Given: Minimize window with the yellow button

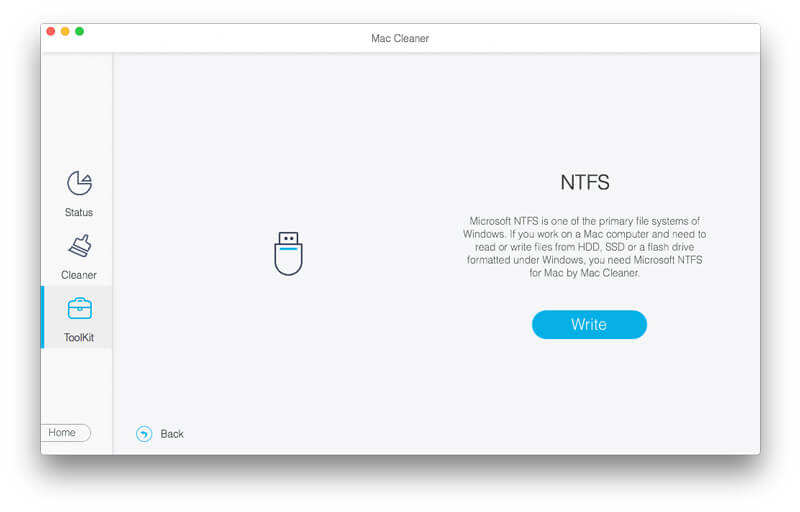Looking at the screenshot, I should pyautogui.click(x=65, y=31).
